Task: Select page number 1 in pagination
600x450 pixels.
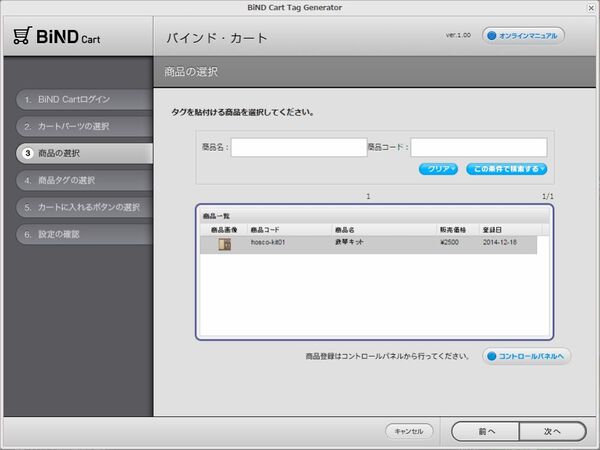Action: (x=368, y=196)
